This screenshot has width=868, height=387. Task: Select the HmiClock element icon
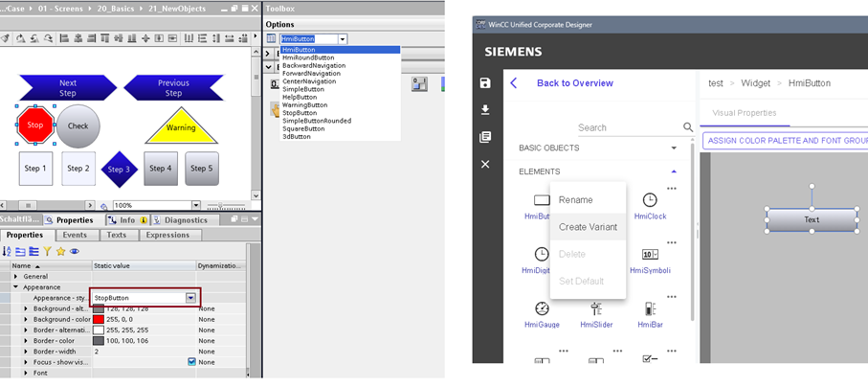(x=650, y=199)
